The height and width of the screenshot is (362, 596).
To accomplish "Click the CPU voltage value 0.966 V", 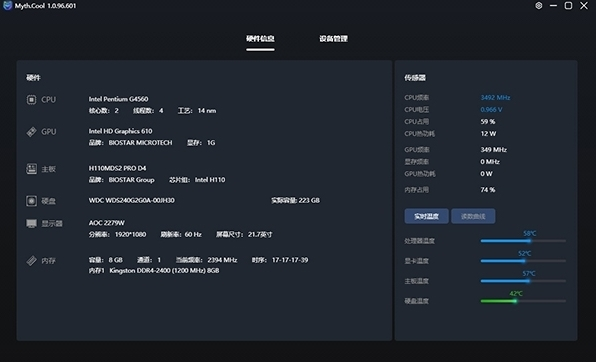I will click(x=491, y=110).
